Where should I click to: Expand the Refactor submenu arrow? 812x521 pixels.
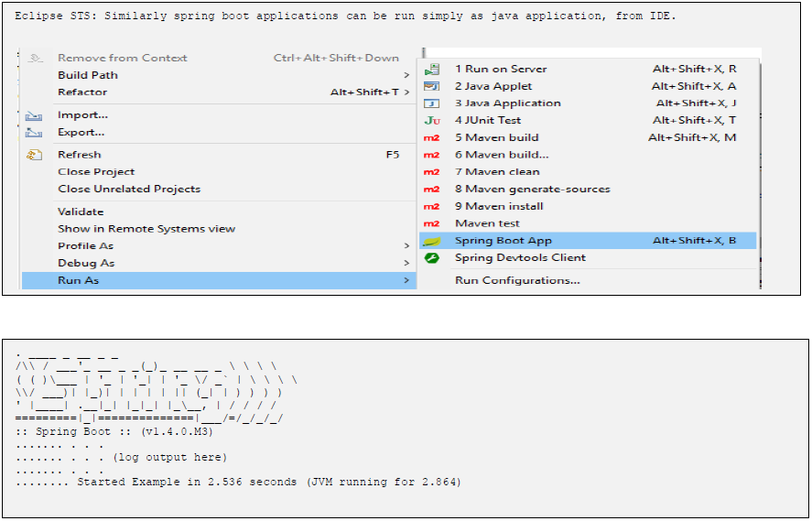tap(406, 92)
